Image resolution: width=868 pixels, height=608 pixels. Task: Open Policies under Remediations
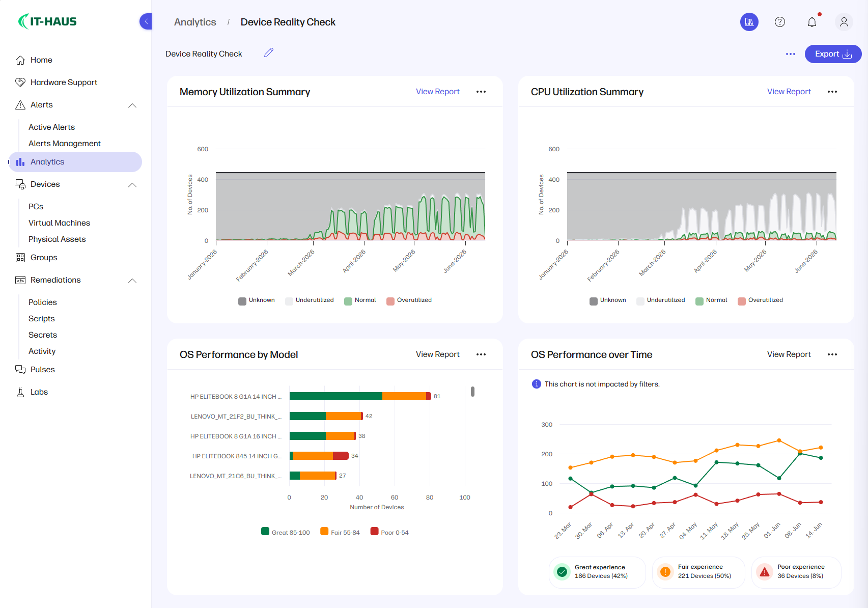click(43, 302)
